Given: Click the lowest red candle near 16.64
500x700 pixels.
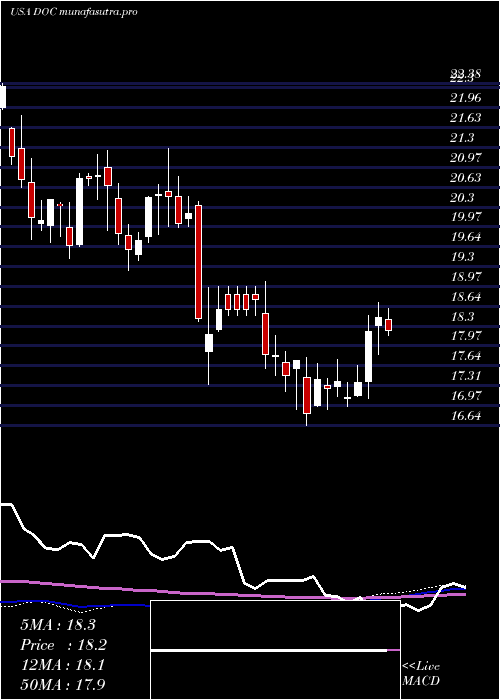Looking at the screenshot, I should pyautogui.click(x=307, y=395).
